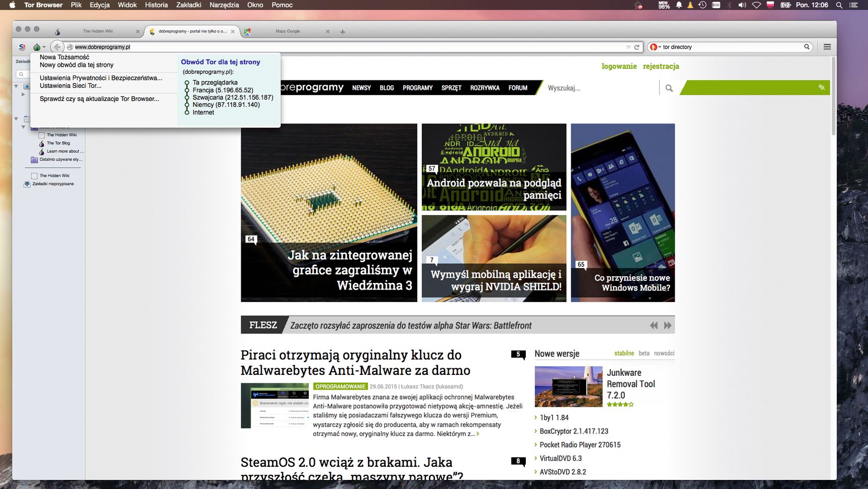
Task: Open the NEWSY site section
Action: pos(361,88)
